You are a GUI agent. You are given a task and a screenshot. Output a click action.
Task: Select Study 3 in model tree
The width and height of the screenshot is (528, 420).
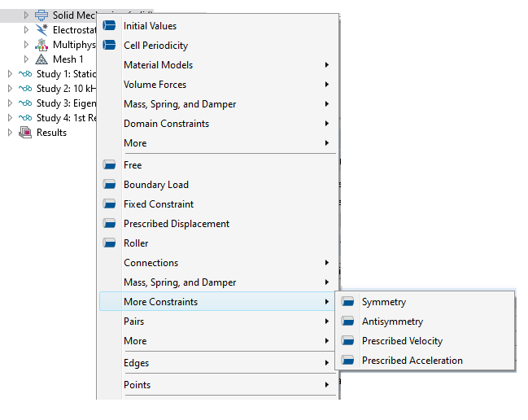(x=65, y=103)
